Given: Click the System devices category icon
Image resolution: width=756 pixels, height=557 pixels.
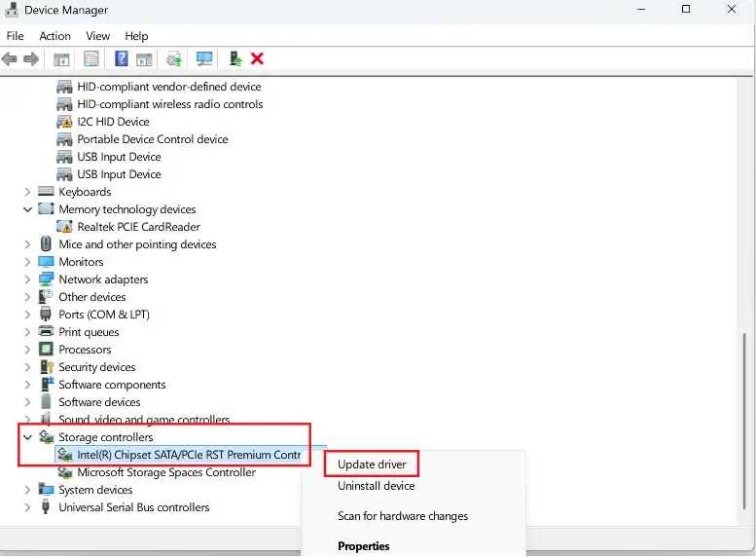Looking at the screenshot, I should (x=46, y=490).
